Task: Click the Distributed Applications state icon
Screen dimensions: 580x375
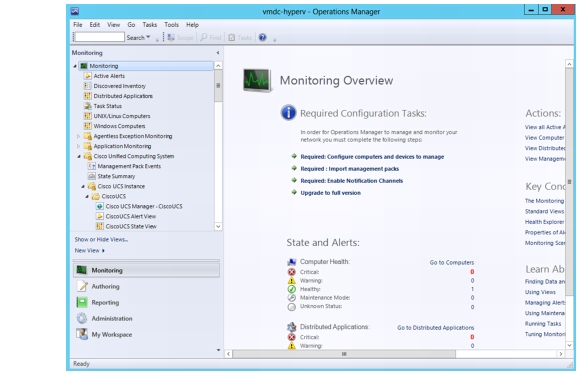Action: coord(291,327)
